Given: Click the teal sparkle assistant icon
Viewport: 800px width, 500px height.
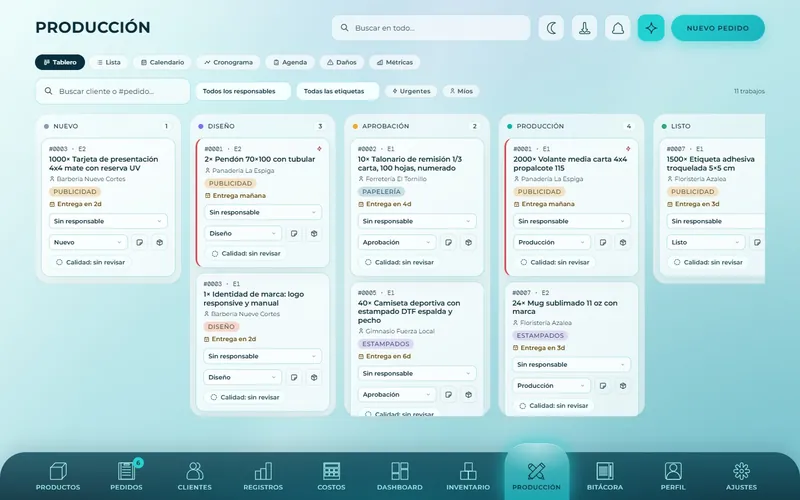Looking at the screenshot, I should pyautogui.click(x=651, y=28).
